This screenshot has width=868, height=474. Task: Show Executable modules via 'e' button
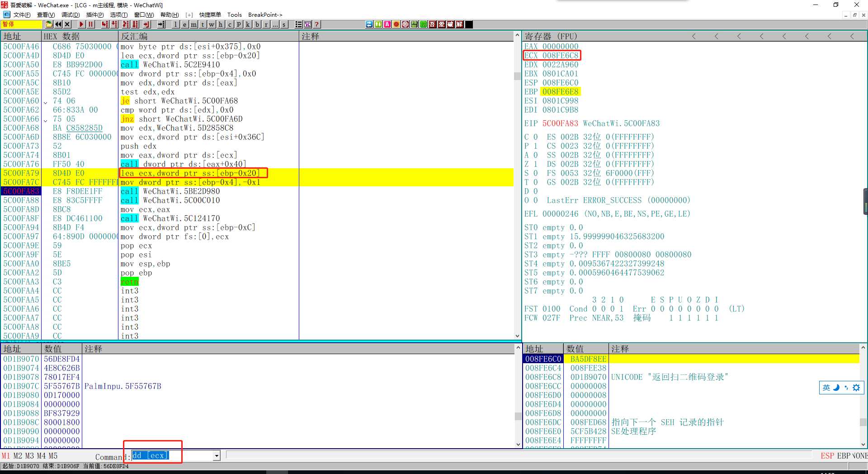click(184, 24)
